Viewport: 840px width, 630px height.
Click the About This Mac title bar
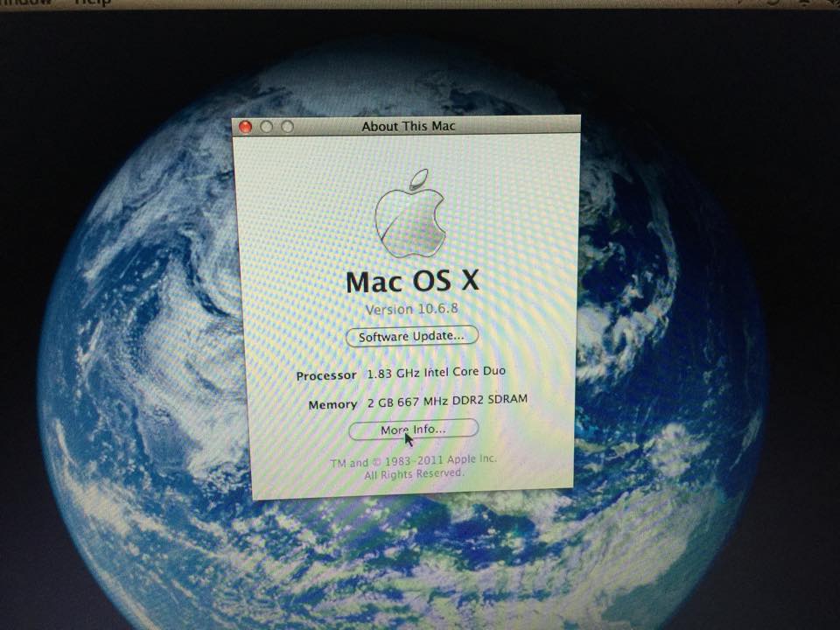point(407,126)
